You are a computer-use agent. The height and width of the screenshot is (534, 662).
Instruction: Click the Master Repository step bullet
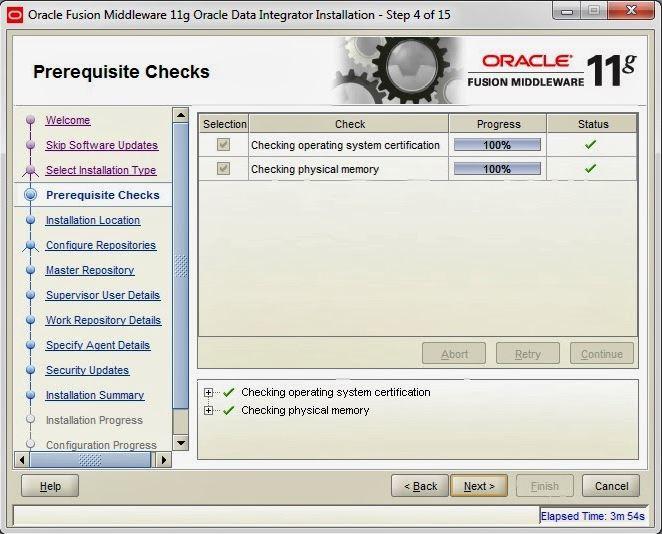(x=30, y=270)
